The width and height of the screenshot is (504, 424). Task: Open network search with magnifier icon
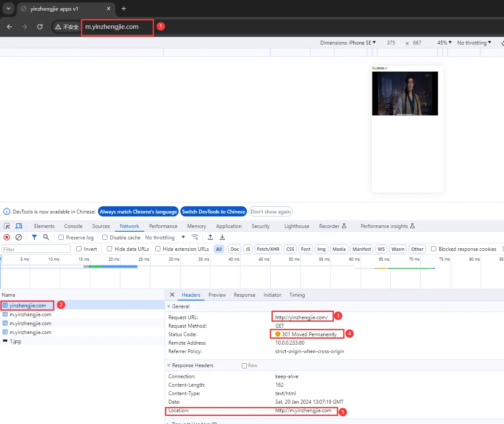[46, 237]
